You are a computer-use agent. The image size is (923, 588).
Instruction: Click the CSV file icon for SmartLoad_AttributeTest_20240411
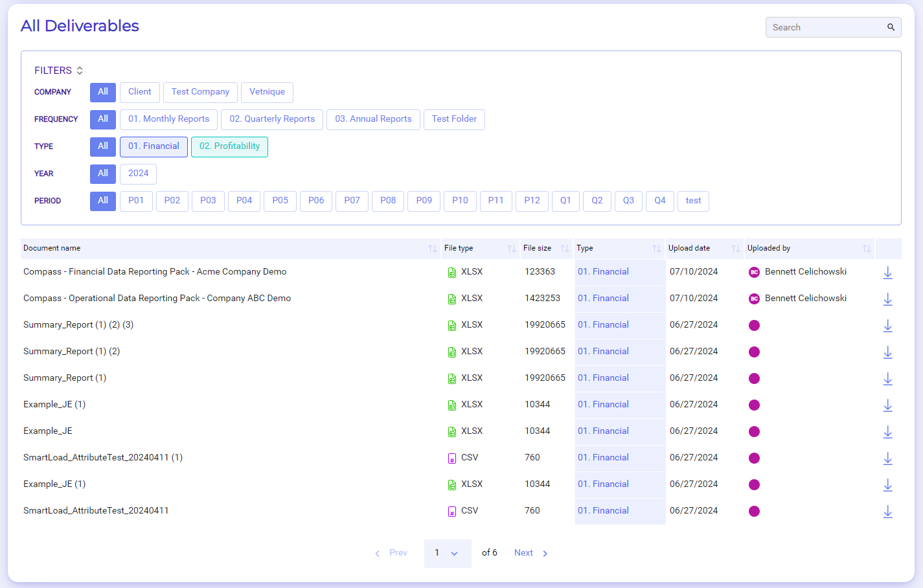(x=451, y=511)
